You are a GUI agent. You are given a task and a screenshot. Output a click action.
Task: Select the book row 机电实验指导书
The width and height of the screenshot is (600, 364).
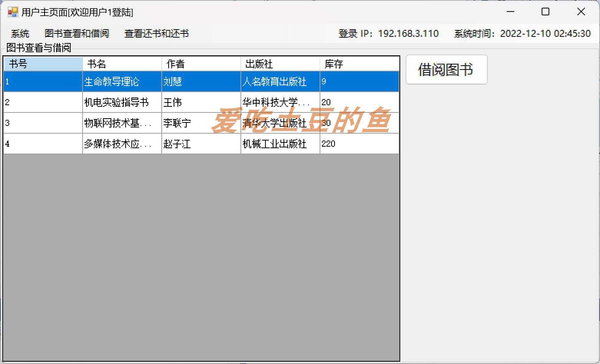[122, 102]
